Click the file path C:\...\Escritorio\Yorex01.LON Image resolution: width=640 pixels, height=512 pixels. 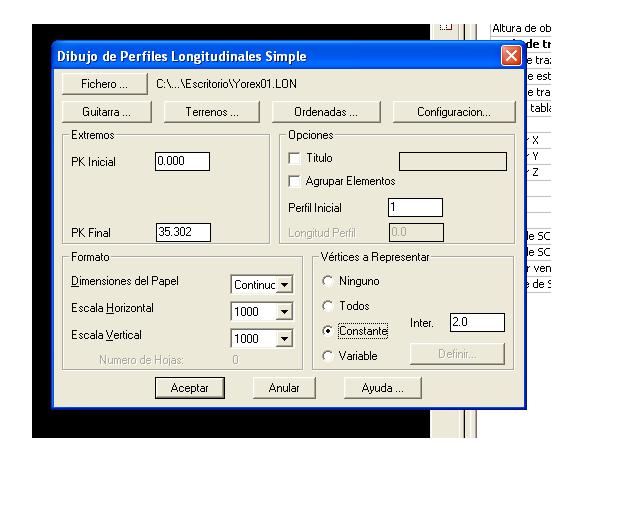[x=227, y=84]
